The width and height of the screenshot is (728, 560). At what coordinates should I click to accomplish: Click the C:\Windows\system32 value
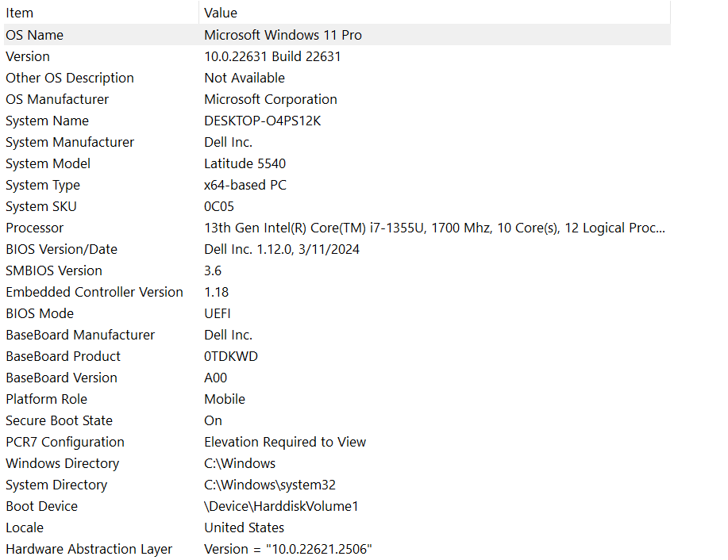point(270,485)
